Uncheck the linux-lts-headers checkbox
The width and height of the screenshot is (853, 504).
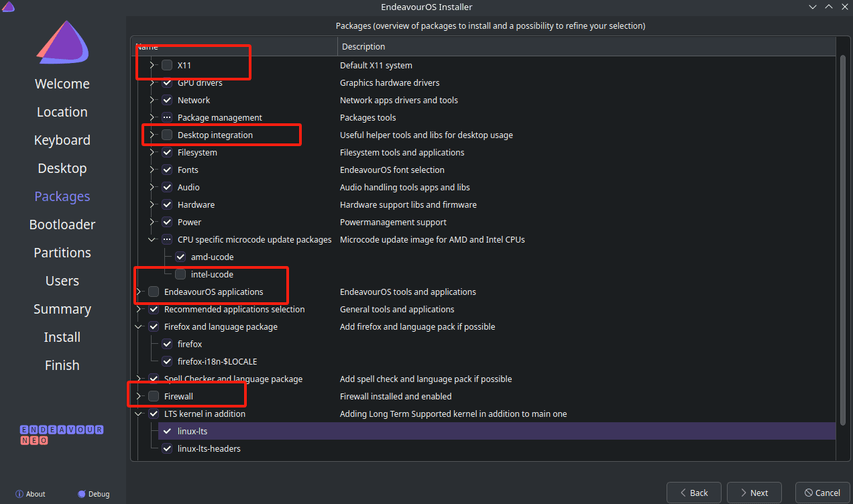pyautogui.click(x=167, y=448)
